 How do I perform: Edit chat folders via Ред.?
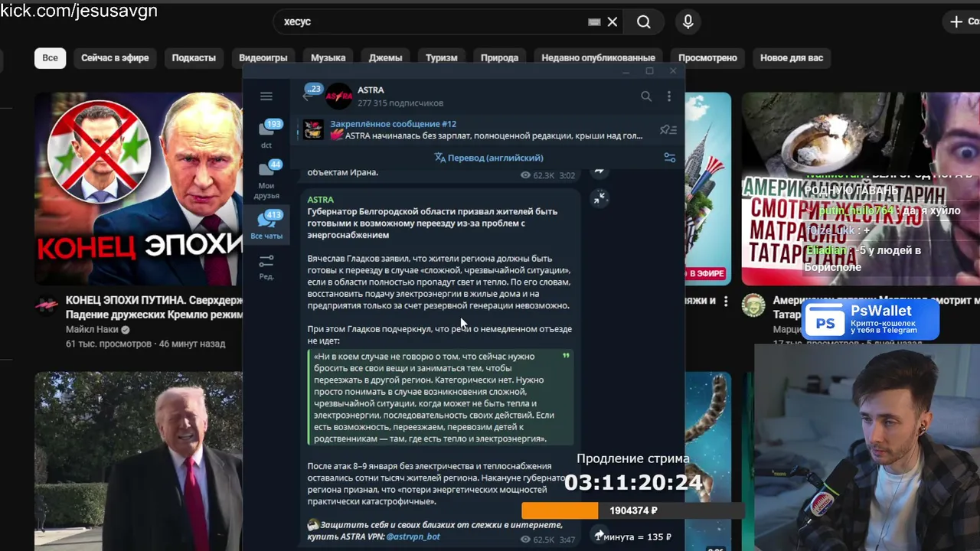(x=266, y=267)
